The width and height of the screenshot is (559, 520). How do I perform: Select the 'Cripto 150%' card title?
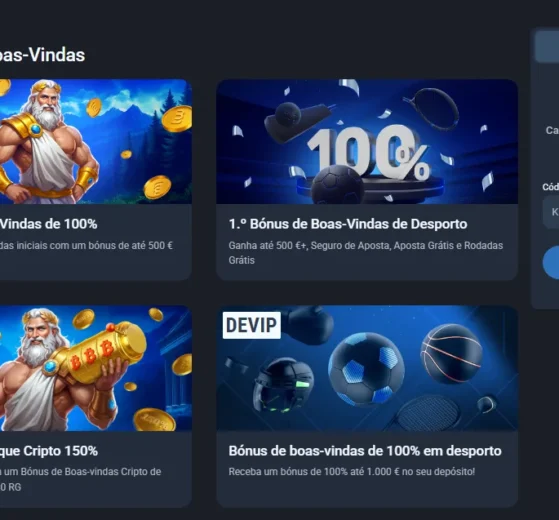pos(49,451)
